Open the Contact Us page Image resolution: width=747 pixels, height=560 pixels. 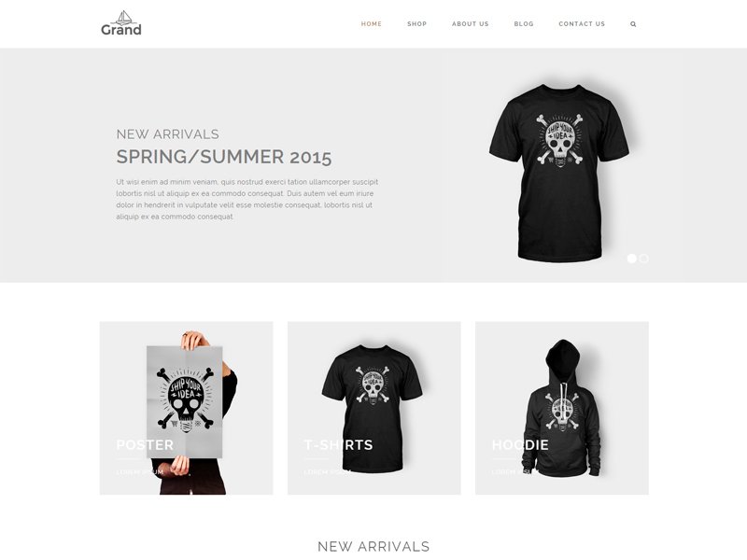[582, 24]
